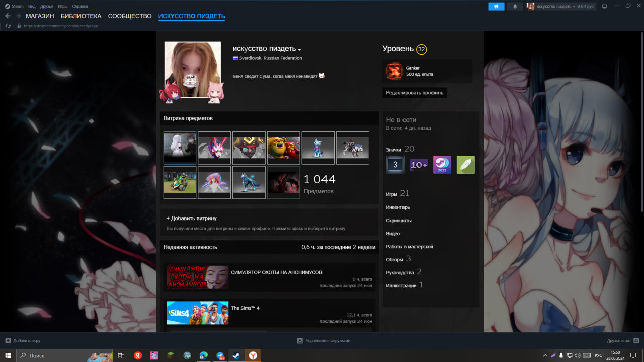Open the Steam taskbar icon
The width and height of the screenshot is (644, 362).
point(235,355)
